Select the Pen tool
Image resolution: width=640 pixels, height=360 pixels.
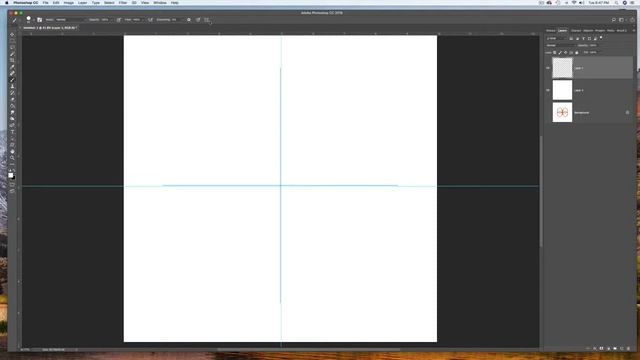point(12,125)
